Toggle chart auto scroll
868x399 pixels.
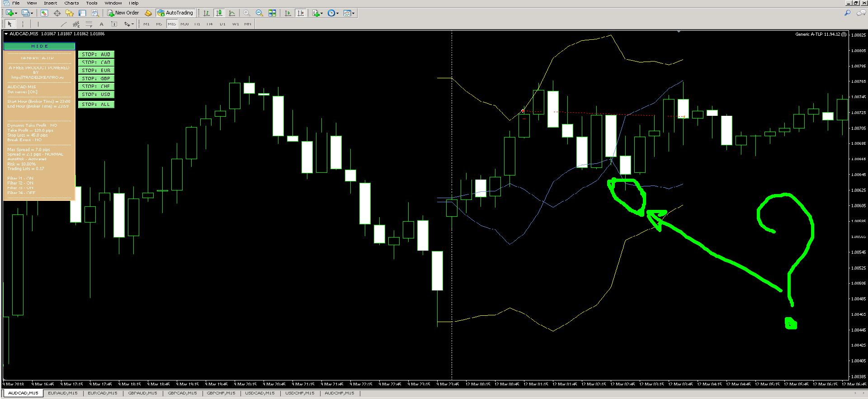(288, 13)
